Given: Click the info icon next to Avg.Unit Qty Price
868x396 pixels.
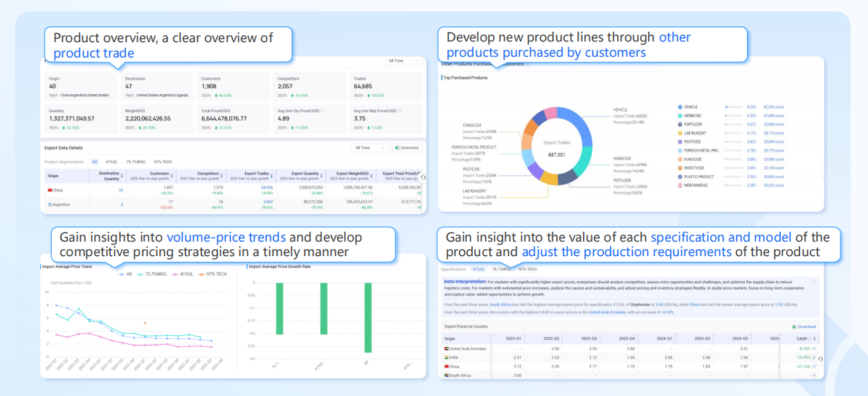Looking at the screenshot, I should point(323,110).
